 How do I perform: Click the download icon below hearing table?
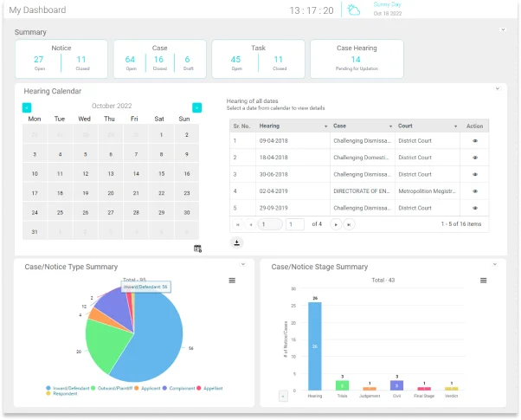tap(236, 242)
